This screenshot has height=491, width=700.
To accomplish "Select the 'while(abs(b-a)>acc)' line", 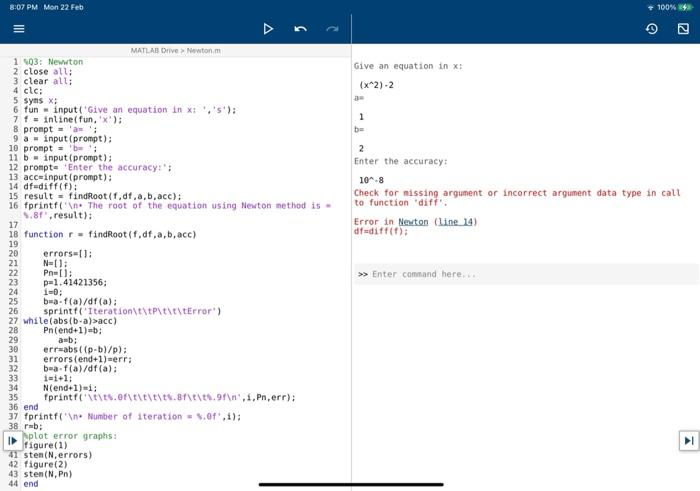I will [70, 321].
